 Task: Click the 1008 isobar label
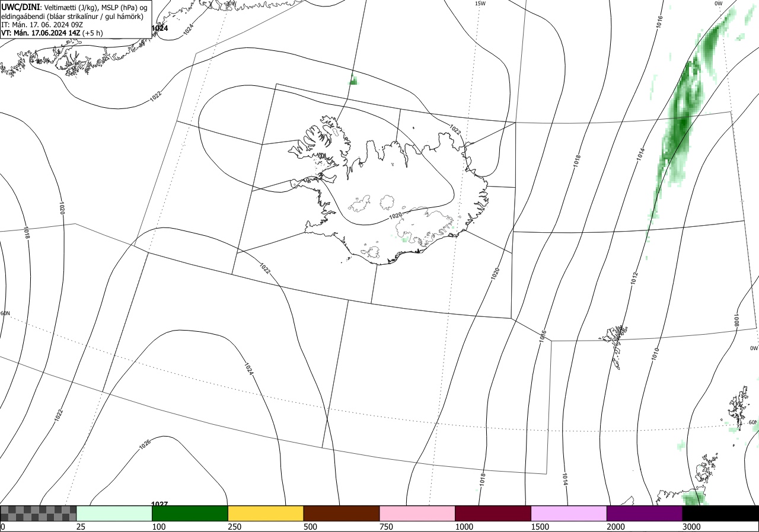(x=737, y=321)
